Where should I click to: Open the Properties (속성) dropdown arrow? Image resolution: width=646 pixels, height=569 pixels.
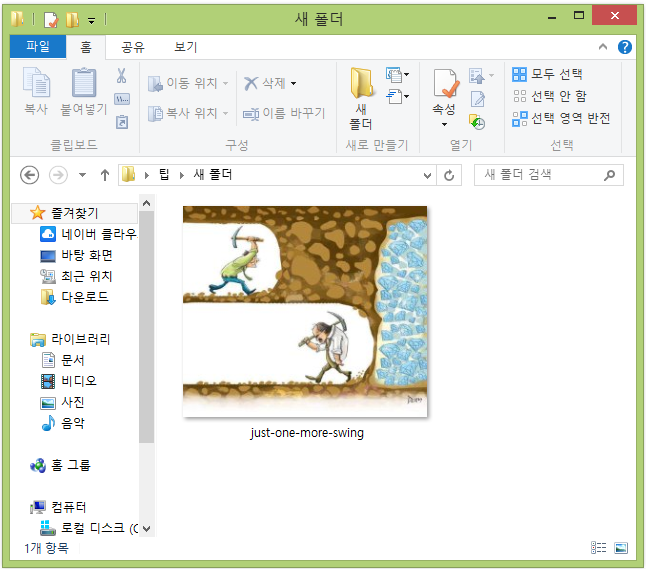point(445,124)
